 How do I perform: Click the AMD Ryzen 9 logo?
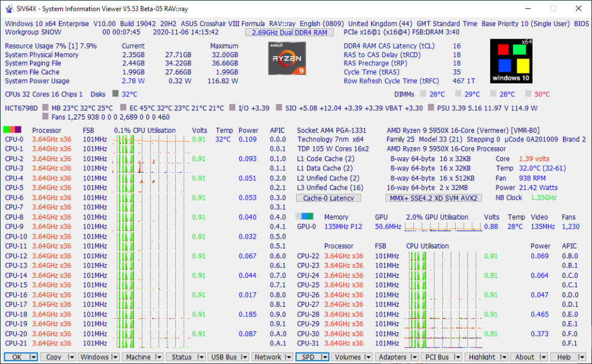pyautogui.click(x=286, y=58)
